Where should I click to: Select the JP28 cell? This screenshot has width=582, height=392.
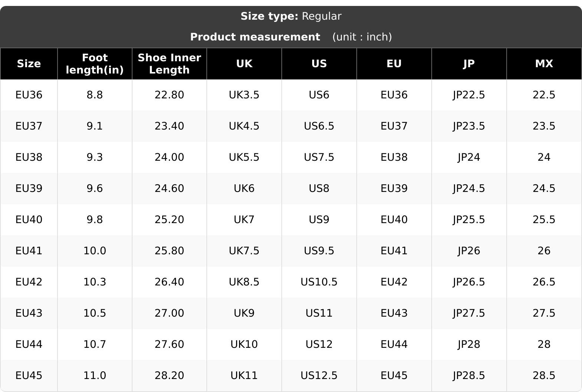pyautogui.click(x=469, y=344)
